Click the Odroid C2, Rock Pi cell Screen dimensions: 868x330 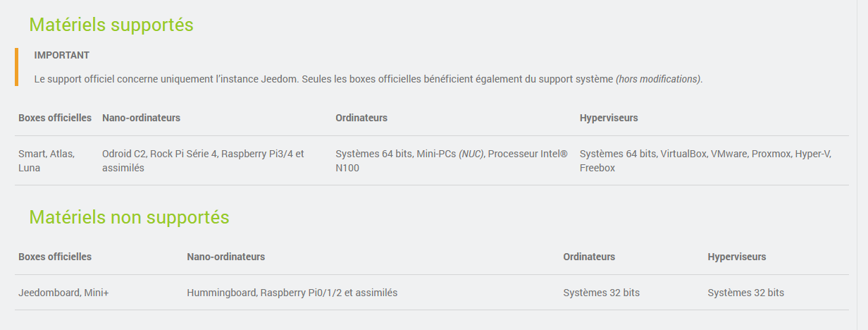203,161
